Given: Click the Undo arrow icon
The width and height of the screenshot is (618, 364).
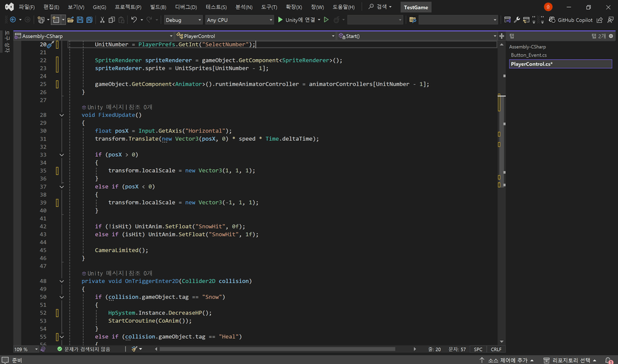Looking at the screenshot, I should 134,20.
